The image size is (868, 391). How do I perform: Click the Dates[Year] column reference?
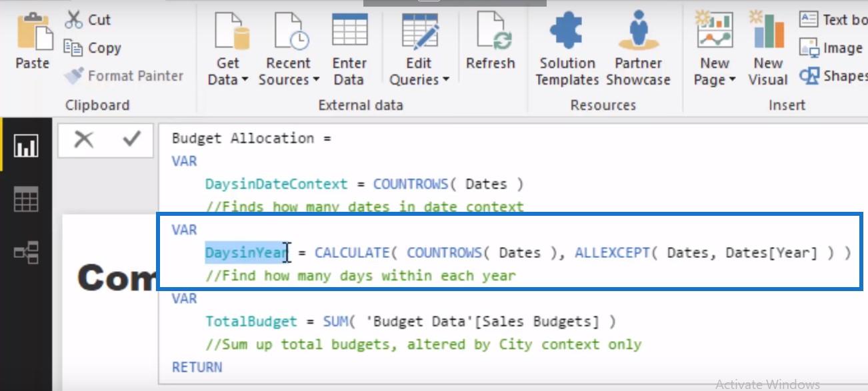coord(771,252)
